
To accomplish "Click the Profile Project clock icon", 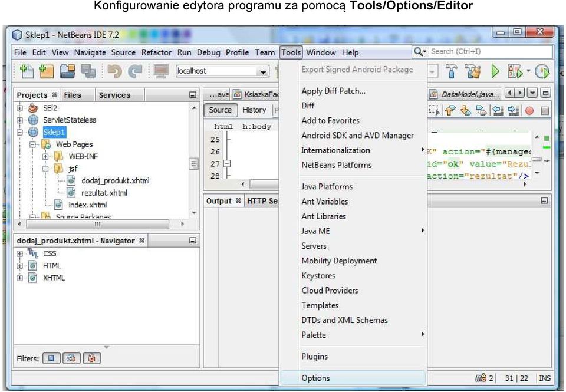I will pyautogui.click(x=542, y=71).
